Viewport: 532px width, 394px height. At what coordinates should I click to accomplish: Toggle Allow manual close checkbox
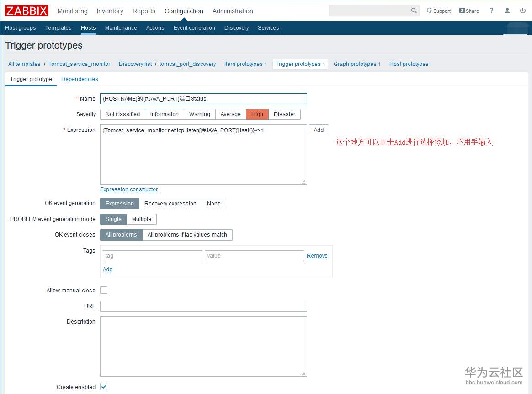pyautogui.click(x=104, y=290)
